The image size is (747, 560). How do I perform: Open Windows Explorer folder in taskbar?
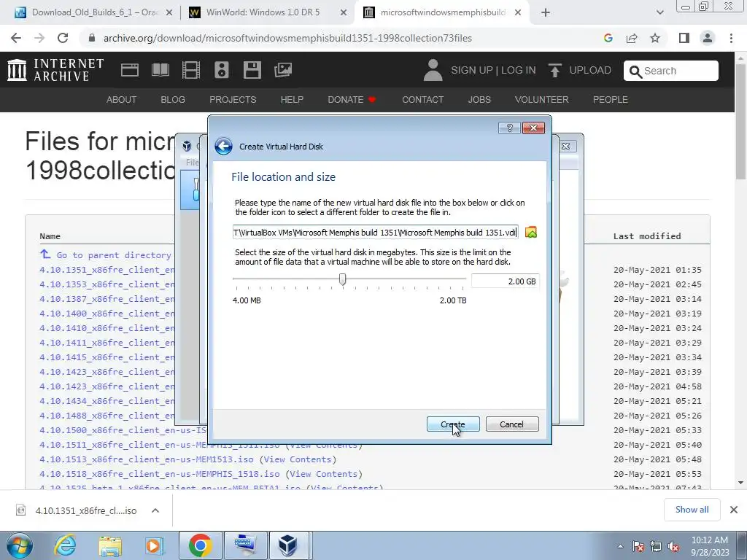[x=110, y=545]
